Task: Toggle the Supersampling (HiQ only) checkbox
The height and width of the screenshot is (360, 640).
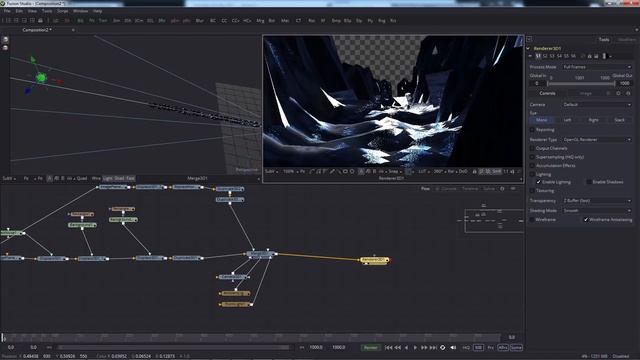Action: [532, 157]
